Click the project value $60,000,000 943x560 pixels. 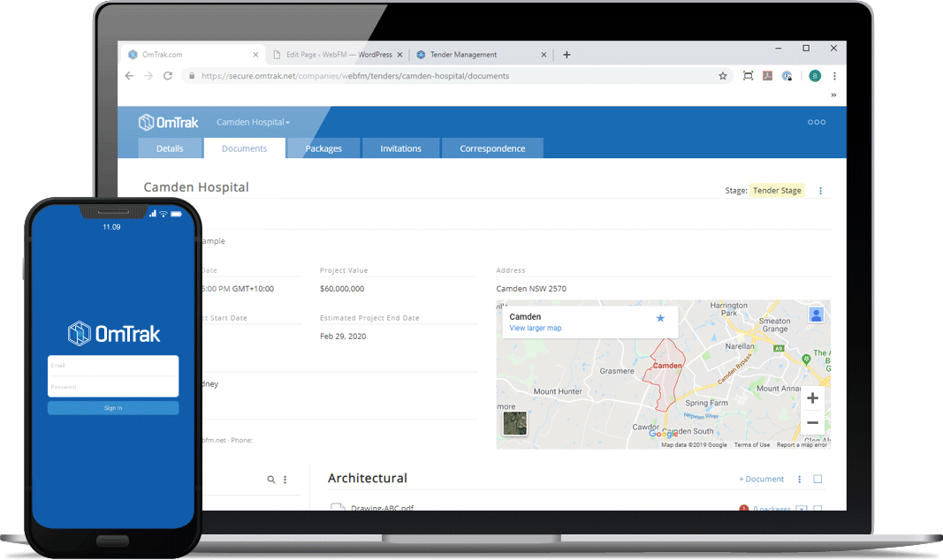click(x=342, y=289)
